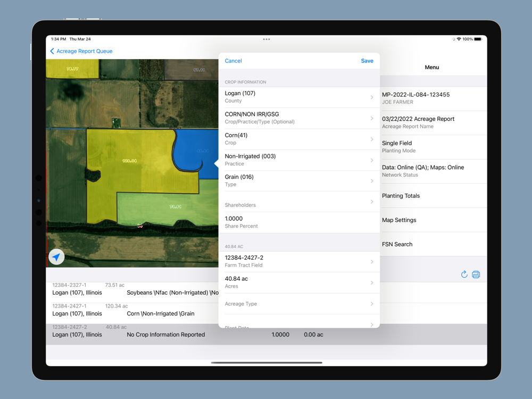Open the 12384-2427-2 Farm Tract Field row
Viewport: 532px width, 399px height.
pos(299,262)
